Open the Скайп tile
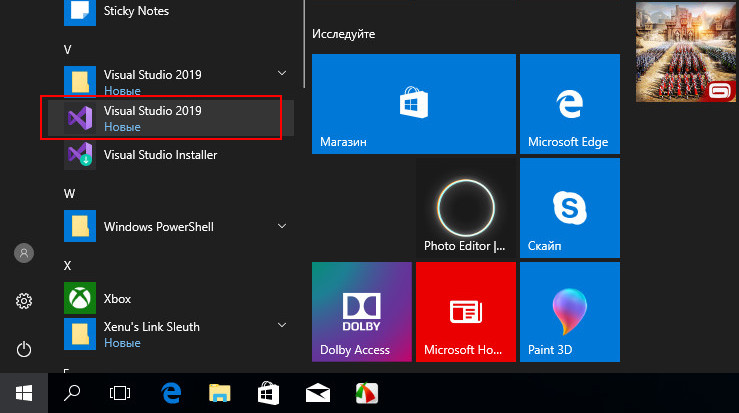Viewport: 739px width, 413px height. [x=570, y=208]
